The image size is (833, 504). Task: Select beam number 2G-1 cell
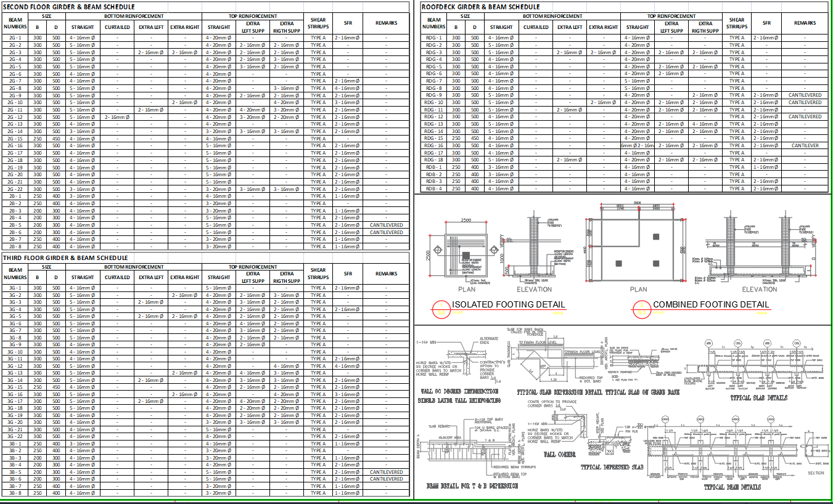[15, 38]
